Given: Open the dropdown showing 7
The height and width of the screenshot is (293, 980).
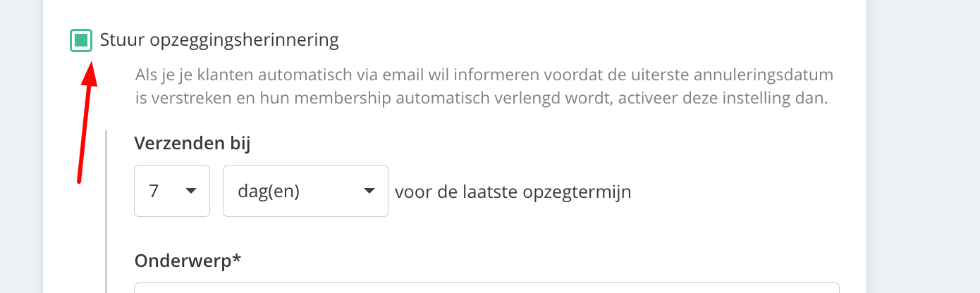Looking at the screenshot, I should [171, 191].
